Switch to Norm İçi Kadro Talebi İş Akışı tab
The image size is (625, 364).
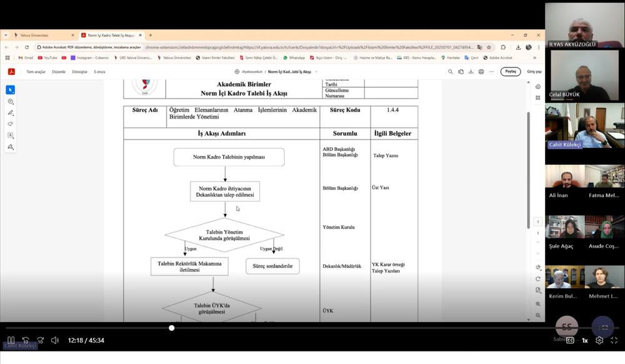(x=111, y=35)
